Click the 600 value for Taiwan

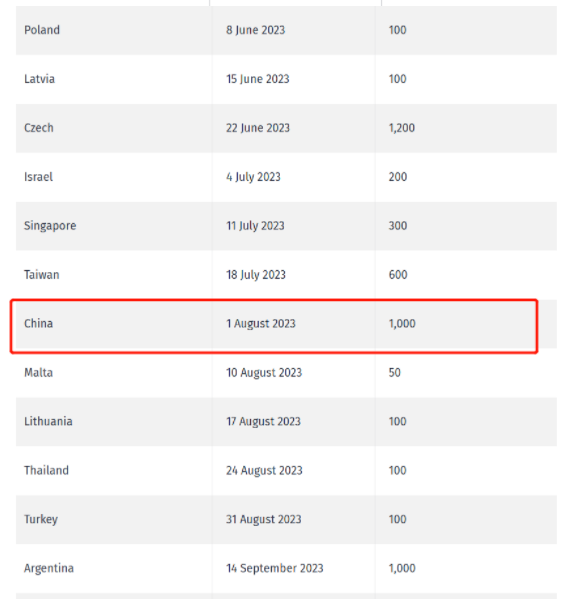(x=398, y=275)
